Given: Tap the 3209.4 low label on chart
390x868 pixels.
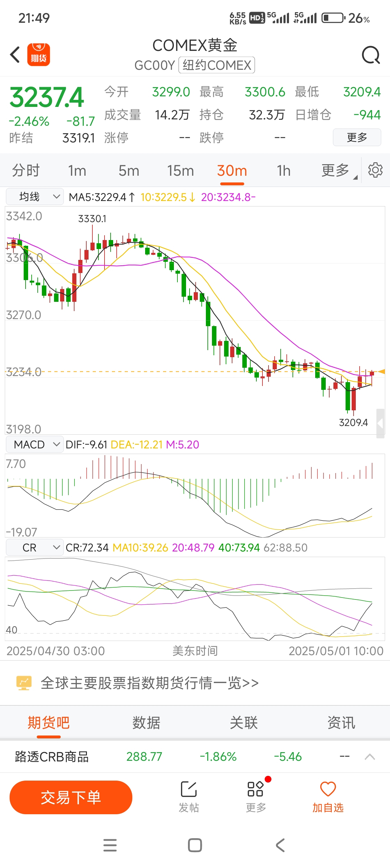Looking at the screenshot, I should click(x=353, y=422).
